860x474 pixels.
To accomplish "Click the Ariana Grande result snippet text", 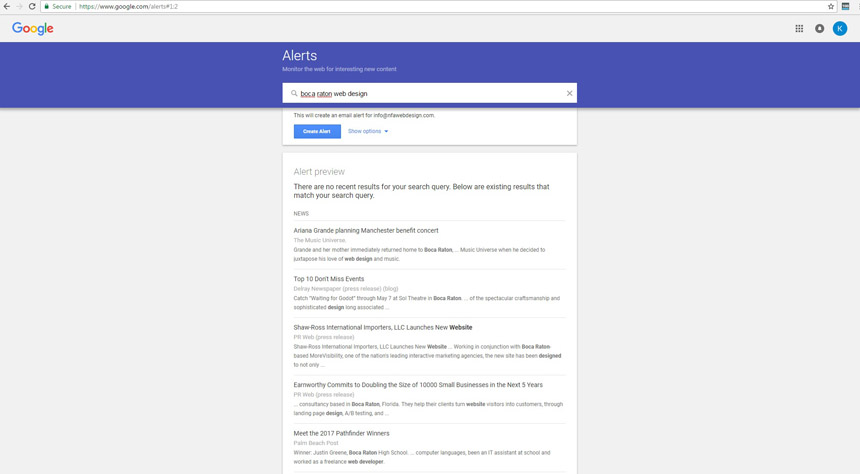I will tap(419, 254).
